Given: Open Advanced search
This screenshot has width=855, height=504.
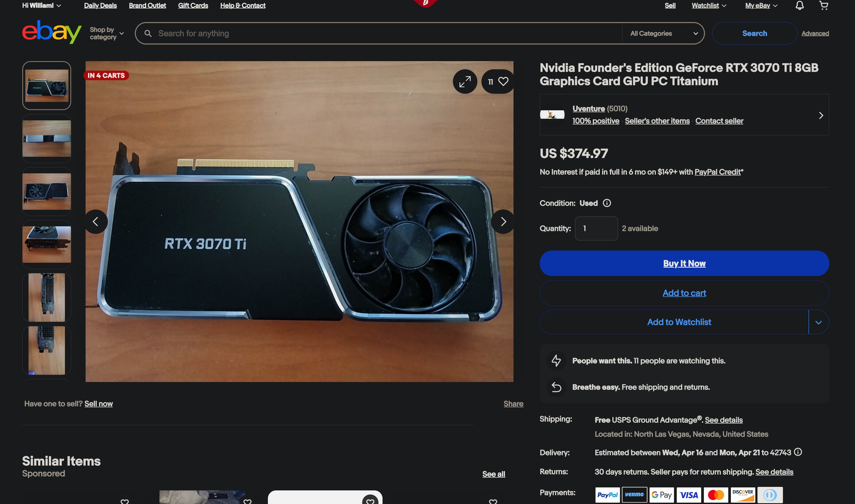Looking at the screenshot, I should (x=815, y=33).
